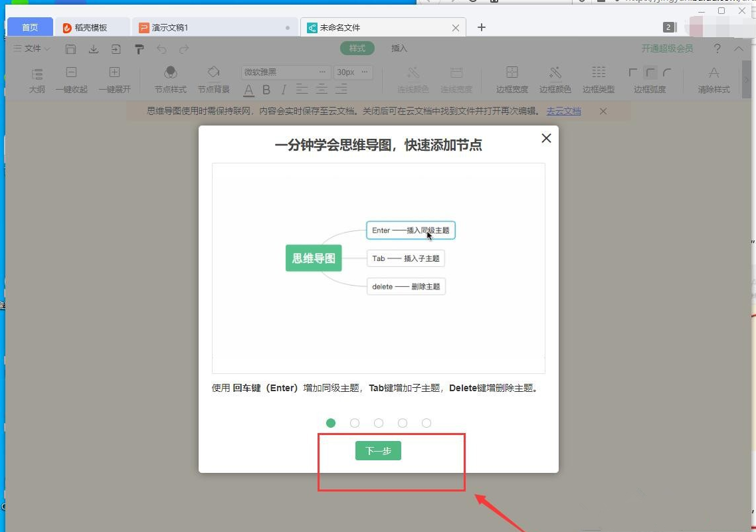
Task: Switch to the 样式 ribbon tab
Action: point(357,48)
